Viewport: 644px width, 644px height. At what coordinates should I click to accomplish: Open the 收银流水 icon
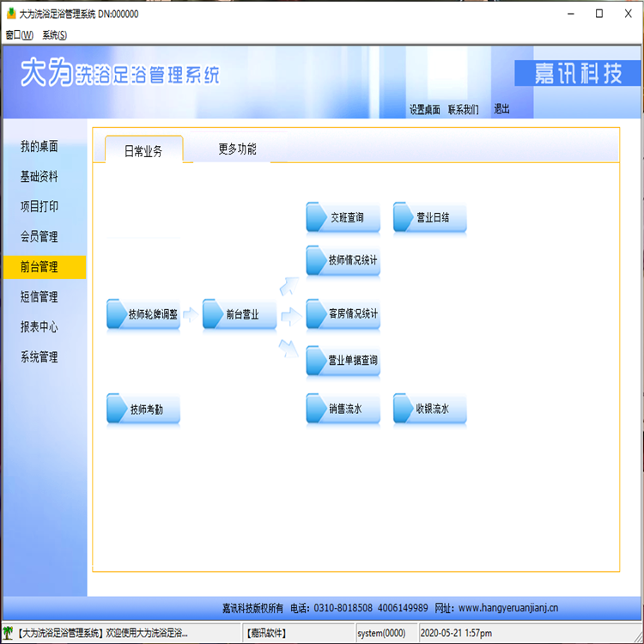(x=429, y=410)
